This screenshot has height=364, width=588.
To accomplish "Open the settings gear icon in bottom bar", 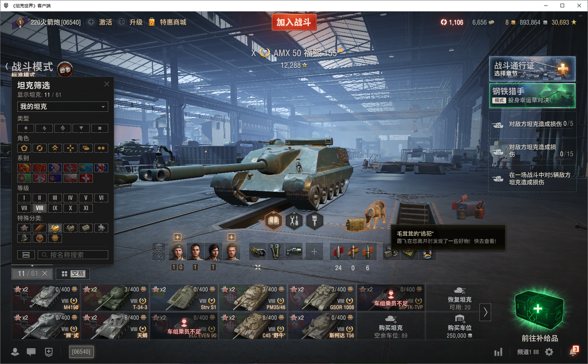I will 549,352.
